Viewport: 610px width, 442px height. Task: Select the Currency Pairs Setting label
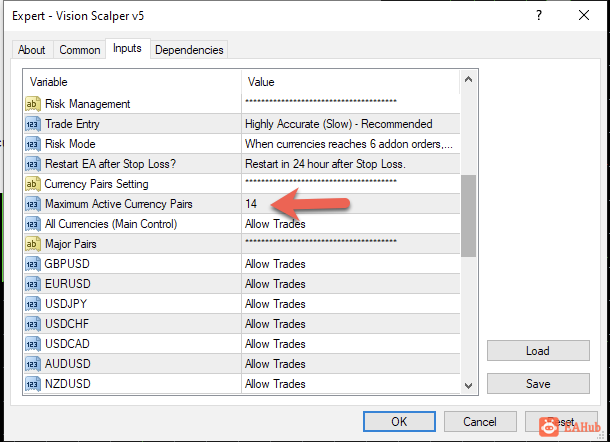tap(96, 184)
